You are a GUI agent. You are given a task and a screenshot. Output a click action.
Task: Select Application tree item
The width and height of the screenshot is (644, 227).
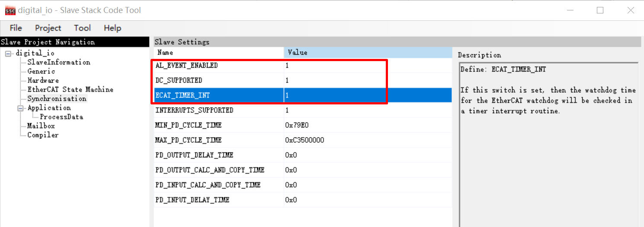(49, 108)
